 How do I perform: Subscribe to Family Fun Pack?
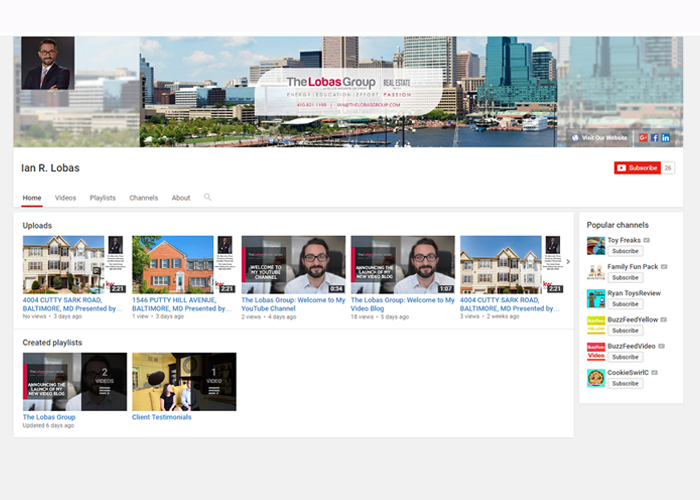click(x=625, y=277)
